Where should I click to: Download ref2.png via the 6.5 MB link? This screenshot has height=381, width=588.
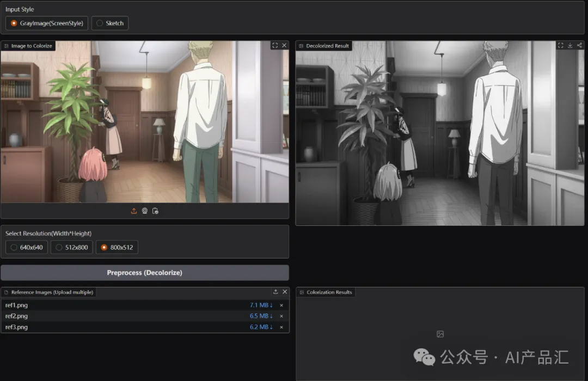click(x=261, y=316)
